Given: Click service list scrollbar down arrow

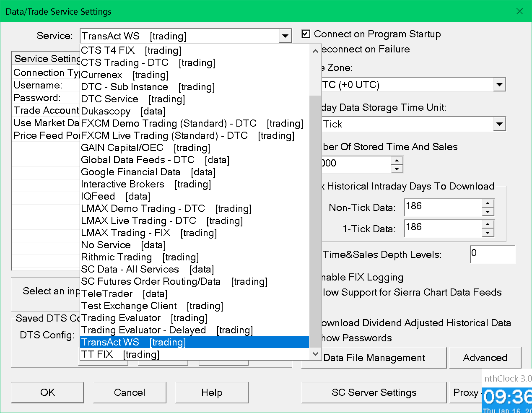Looking at the screenshot, I should pyautogui.click(x=315, y=354).
